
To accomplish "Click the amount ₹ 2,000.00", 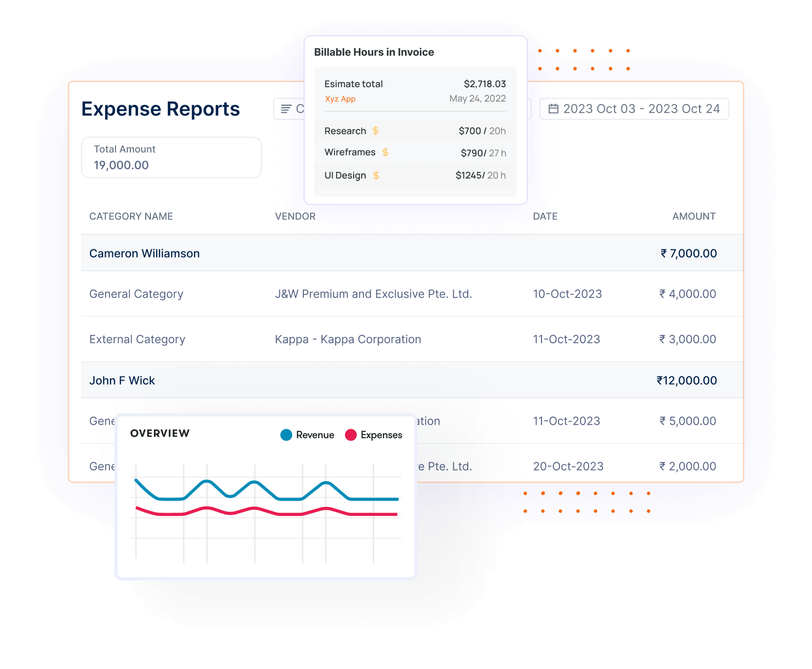I will (x=688, y=466).
